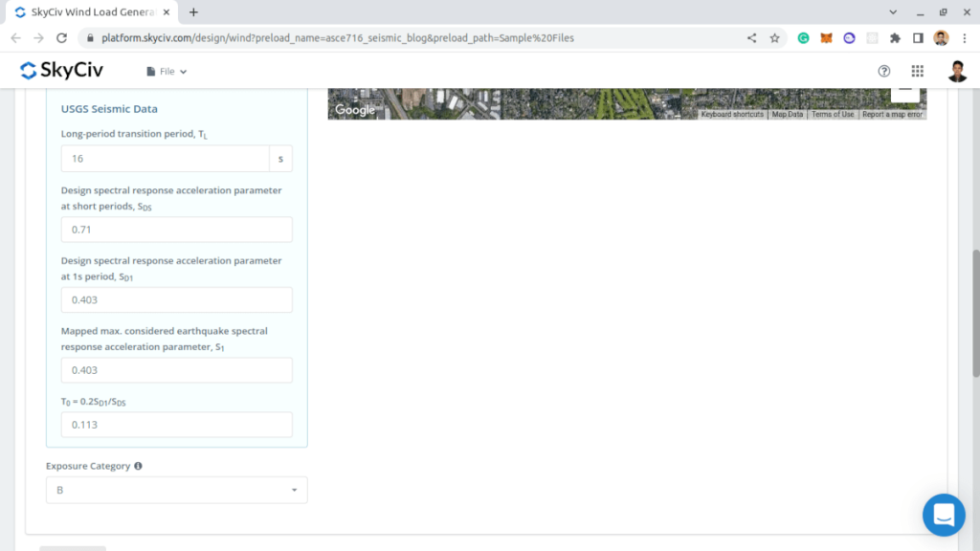Image resolution: width=980 pixels, height=551 pixels.
Task: Open a new browser tab
Action: (193, 12)
